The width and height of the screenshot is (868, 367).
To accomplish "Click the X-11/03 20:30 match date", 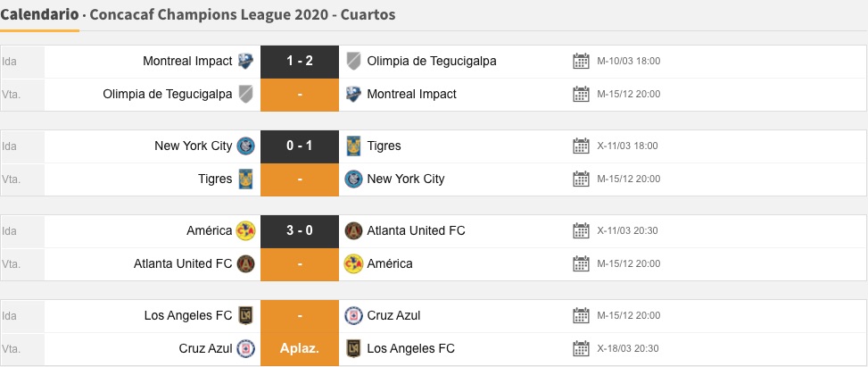I will pyautogui.click(x=628, y=230).
